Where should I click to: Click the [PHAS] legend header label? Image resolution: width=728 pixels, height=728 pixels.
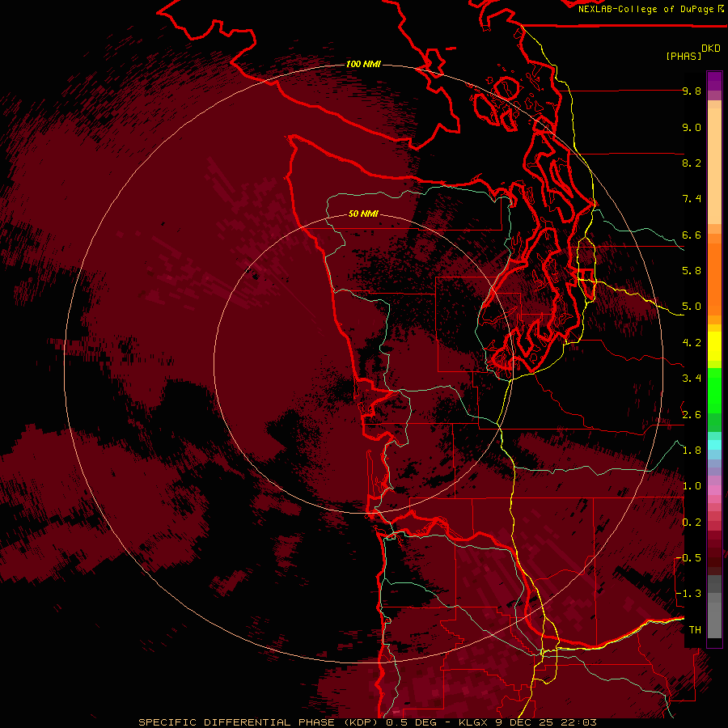tap(684, 57)
